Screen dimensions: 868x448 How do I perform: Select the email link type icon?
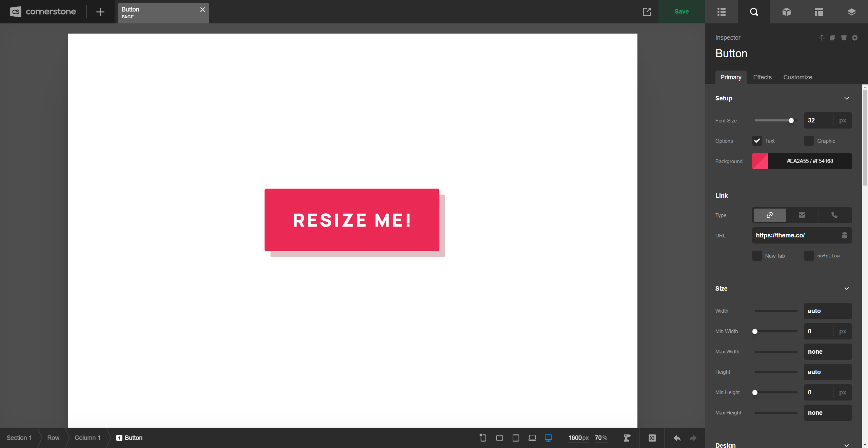point(802,215)
